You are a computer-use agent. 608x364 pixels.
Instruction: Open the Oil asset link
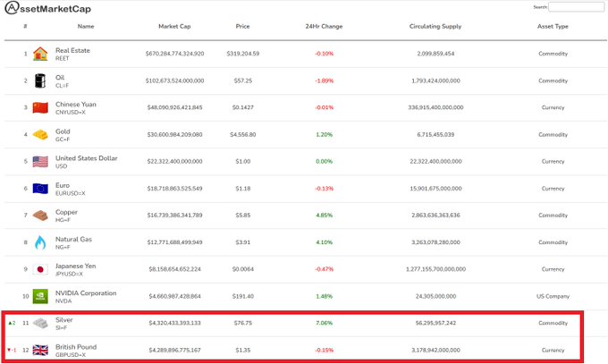[x=60, y=77]
